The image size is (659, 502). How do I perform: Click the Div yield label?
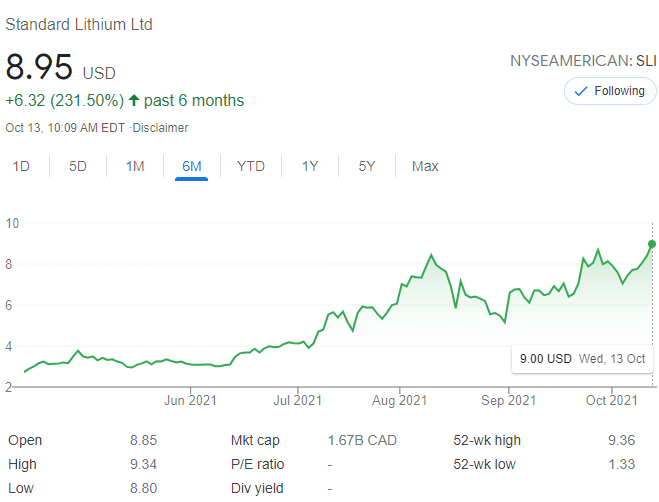[257, 488]
